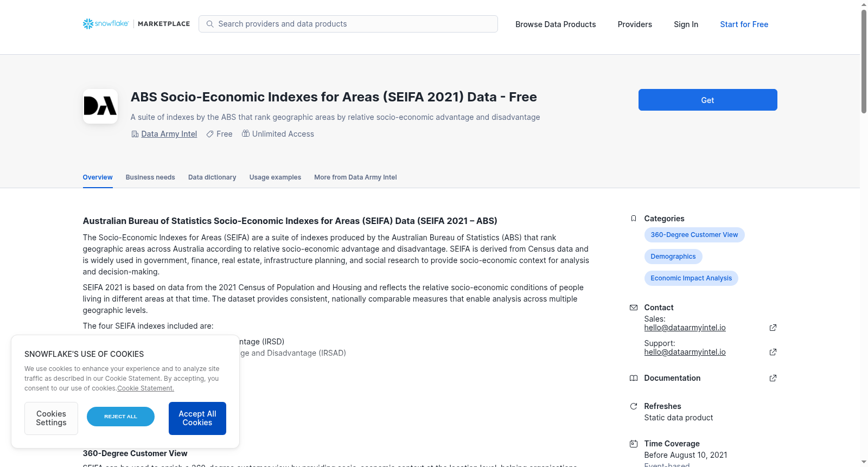Click the listing title heading

(x=334, y=97)
